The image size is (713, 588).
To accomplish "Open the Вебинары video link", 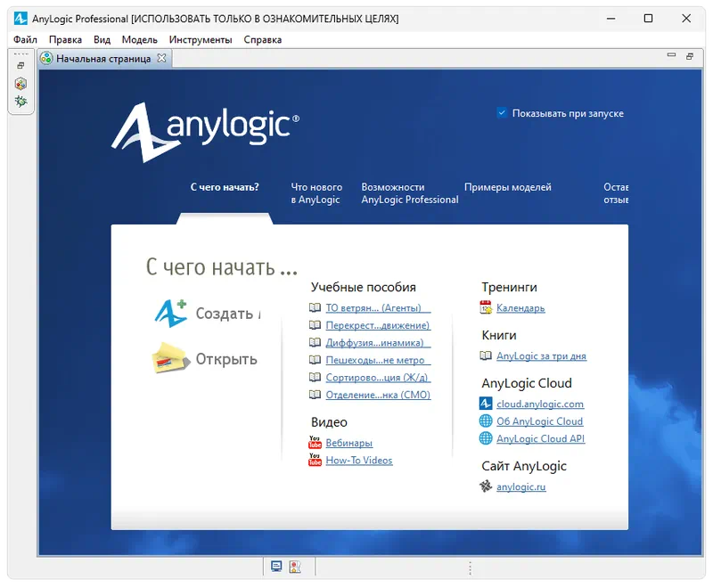I will pyautogui.click(x=348, y=443).
